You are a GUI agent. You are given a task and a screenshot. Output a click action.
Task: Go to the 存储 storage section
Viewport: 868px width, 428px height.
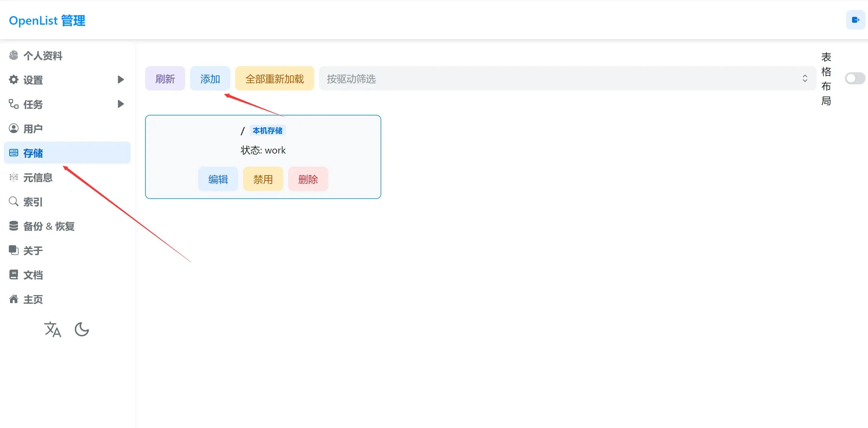(33, 153)
